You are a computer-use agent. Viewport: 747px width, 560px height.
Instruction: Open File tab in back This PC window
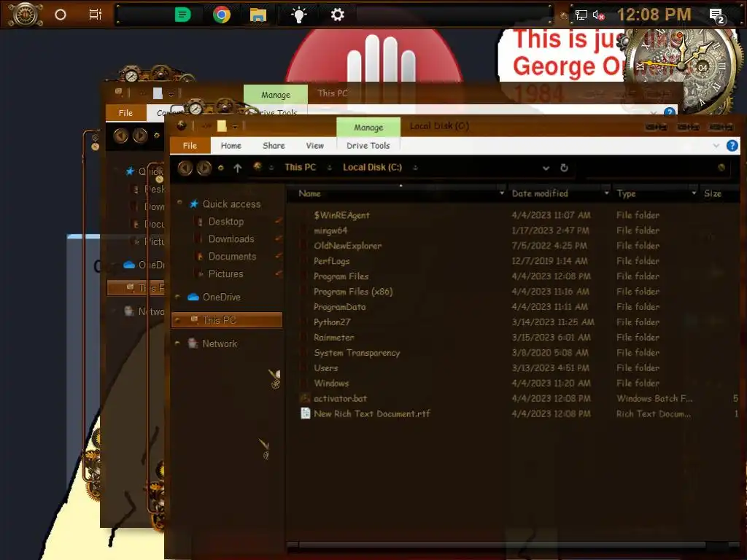tap(125, 113)
